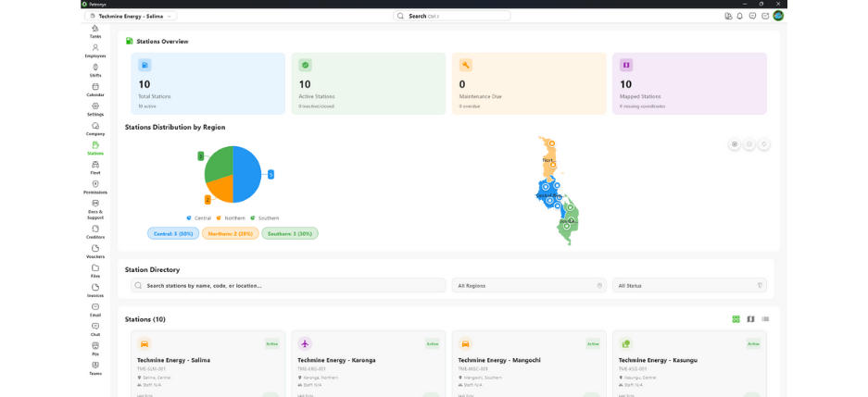This screenshot has height=397, width=868.
Task: Click the map zoom-in control
Action: [735, 144]
